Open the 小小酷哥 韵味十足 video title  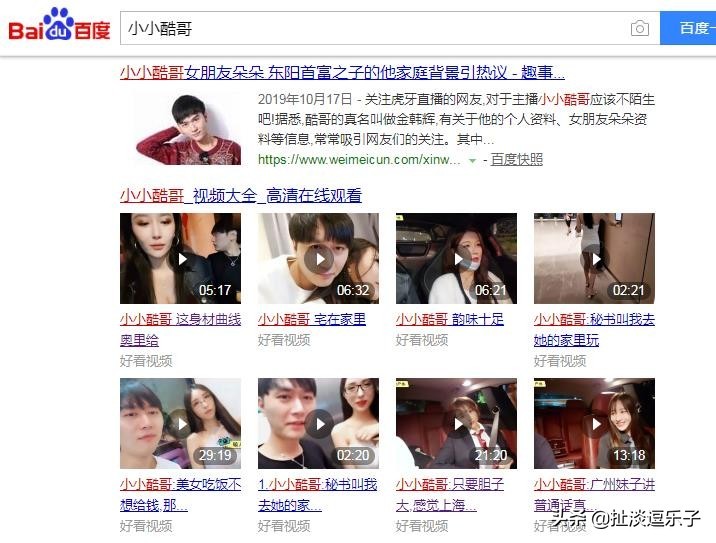(450, 319)
